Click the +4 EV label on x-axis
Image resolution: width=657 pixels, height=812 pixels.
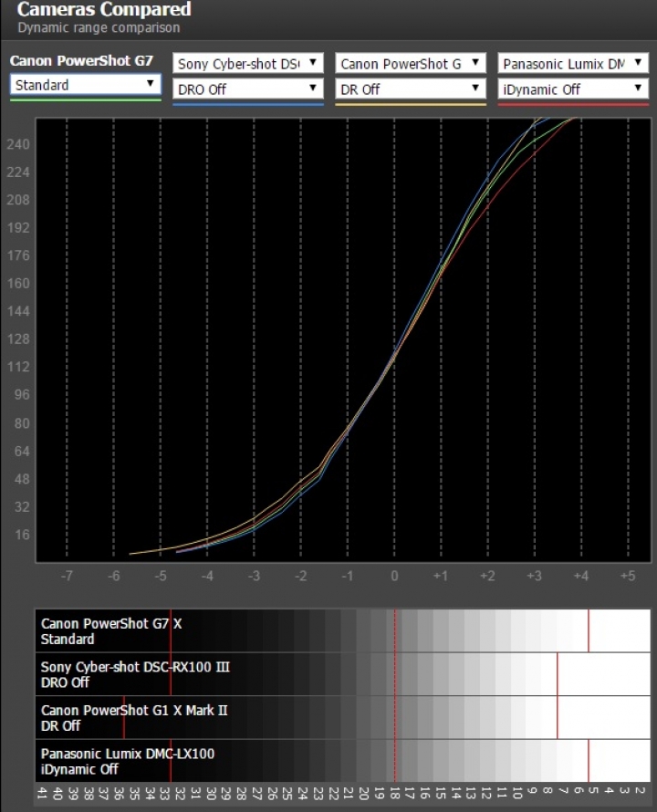(x=581, y=576)
